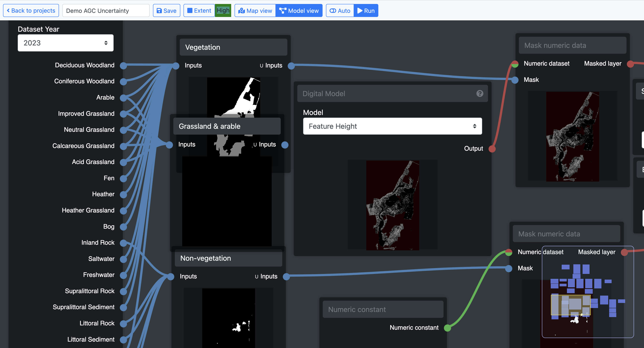
Task: Click the Grassland & arable output port
Action: [285, 145]
